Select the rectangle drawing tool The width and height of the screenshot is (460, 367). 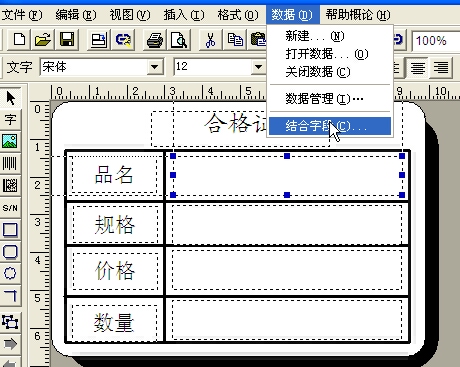pyautogui.click(x=10, y=230)
